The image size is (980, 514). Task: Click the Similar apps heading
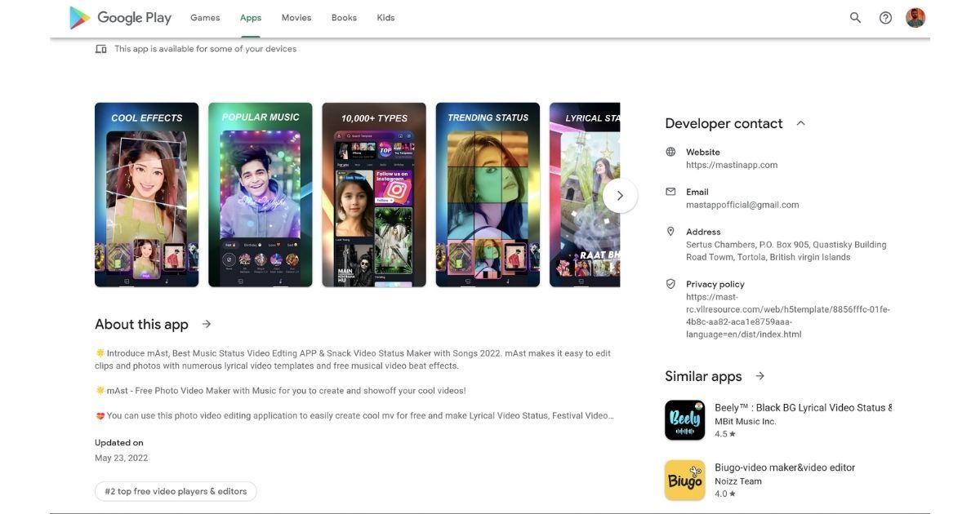703,376
